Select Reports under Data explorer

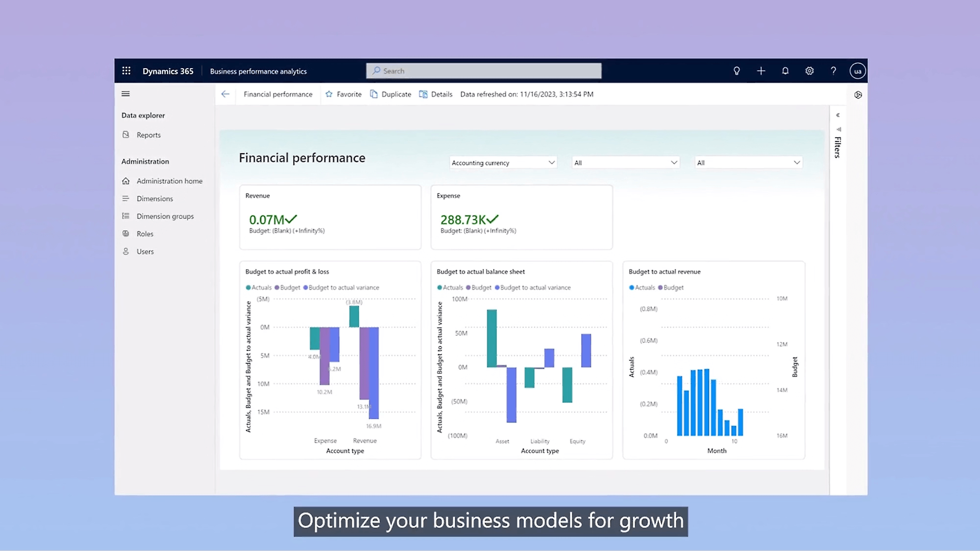(148, 135)
